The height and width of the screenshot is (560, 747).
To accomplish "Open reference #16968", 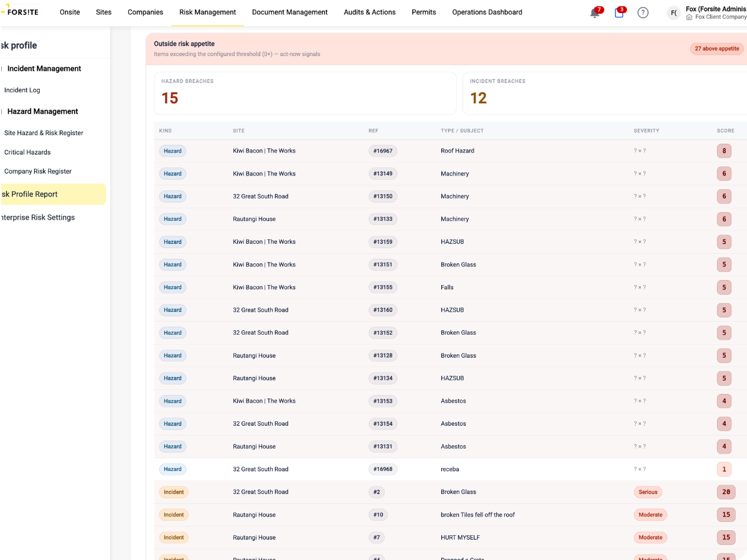I will tap(383, 469).
